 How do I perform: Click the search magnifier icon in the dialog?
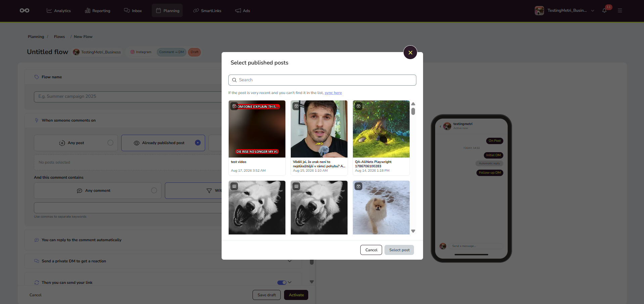[234, 80]
